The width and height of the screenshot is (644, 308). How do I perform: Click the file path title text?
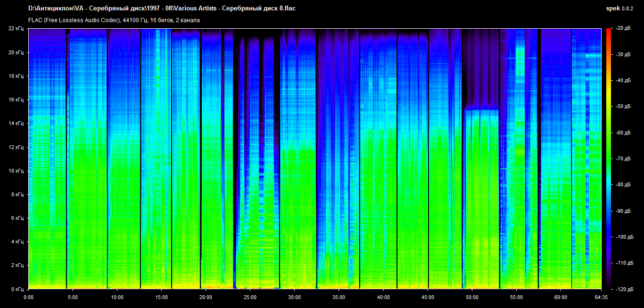pos(162,8)
